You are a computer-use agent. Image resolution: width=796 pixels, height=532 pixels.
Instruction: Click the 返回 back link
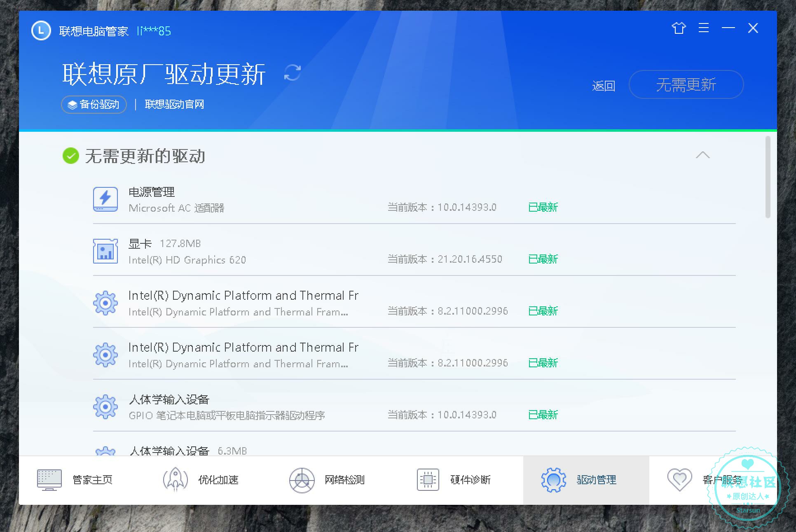point(604,86)
